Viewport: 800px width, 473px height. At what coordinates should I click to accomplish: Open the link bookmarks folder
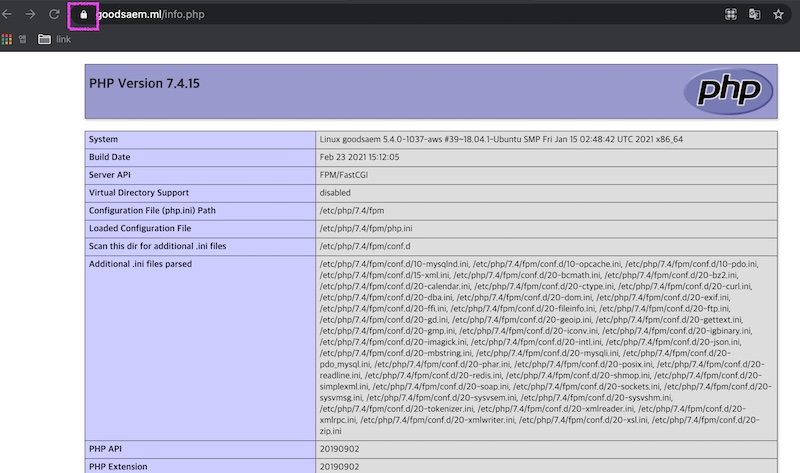click(55, 39)
